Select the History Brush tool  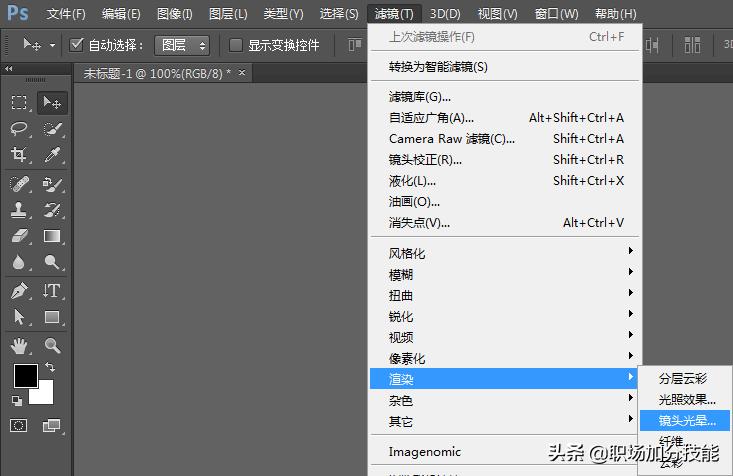52,210
